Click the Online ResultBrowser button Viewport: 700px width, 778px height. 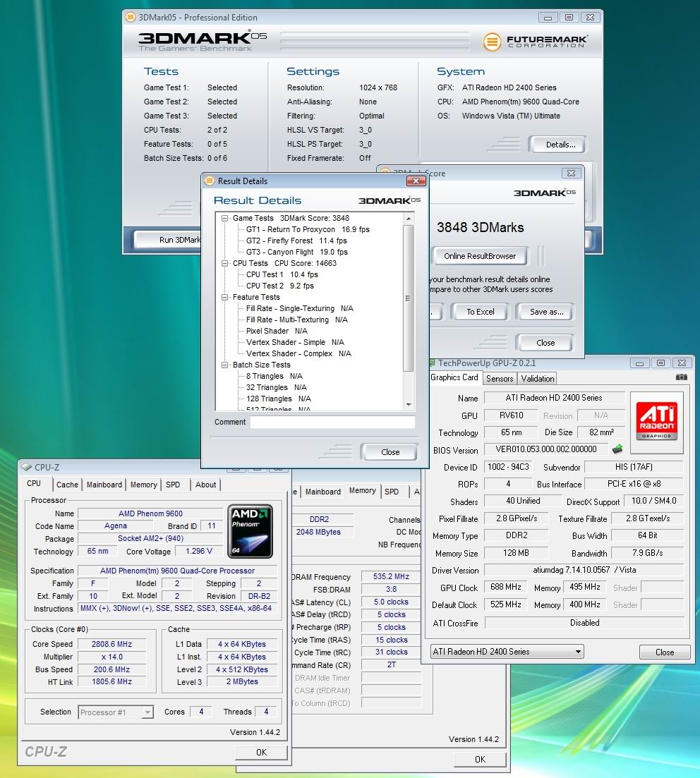click(480, 256)
